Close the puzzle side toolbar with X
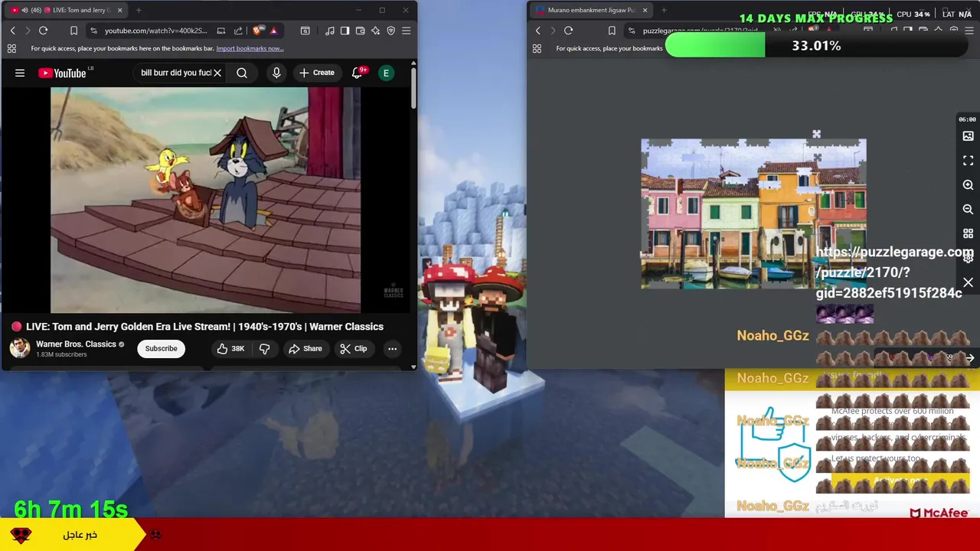 click(x=968, y=283)
